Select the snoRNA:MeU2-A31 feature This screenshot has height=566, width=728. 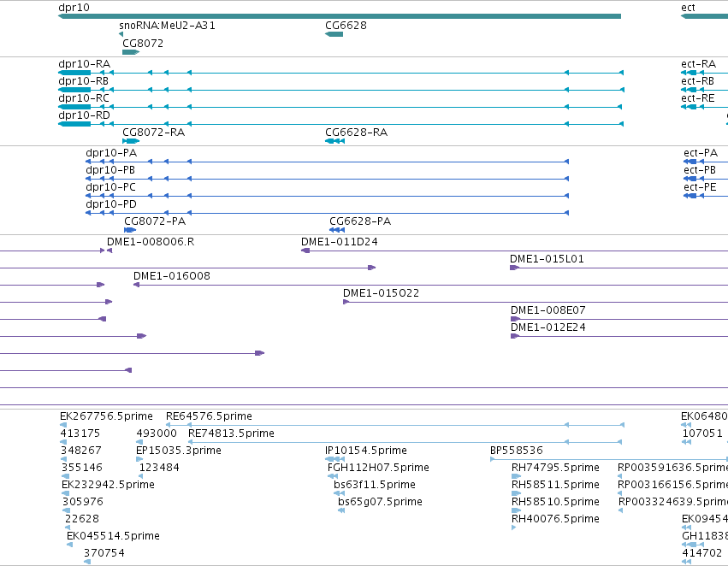coord(121,34)
